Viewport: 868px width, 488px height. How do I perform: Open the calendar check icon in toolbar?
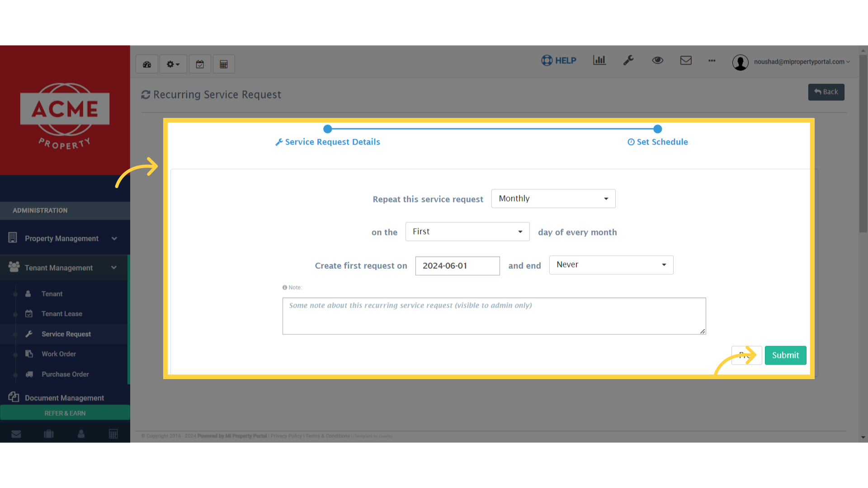point(200,64)
